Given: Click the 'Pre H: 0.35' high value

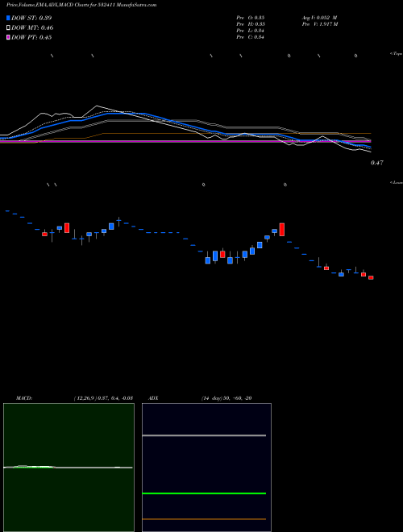Looking at the screenshot, I should point(251,24).
